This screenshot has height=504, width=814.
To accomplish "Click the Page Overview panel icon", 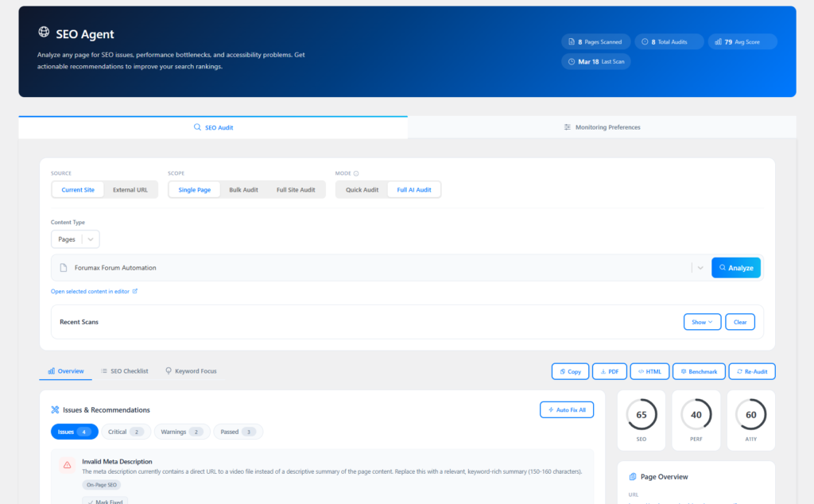I will coord(633,477).
